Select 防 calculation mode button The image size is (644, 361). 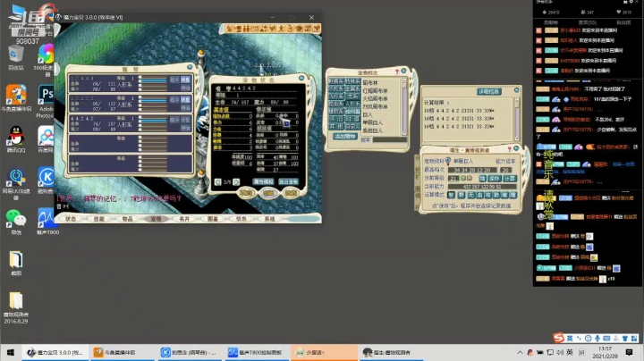496,195
